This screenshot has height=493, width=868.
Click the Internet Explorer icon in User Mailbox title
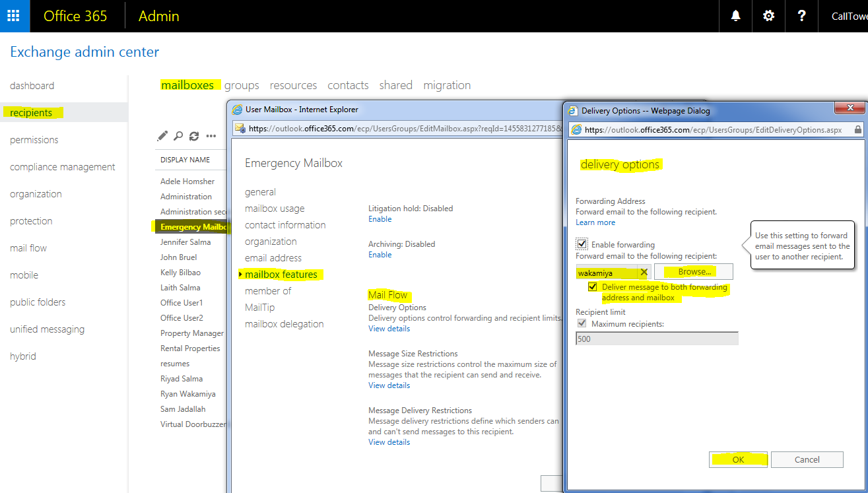click(x=238, y=110)
